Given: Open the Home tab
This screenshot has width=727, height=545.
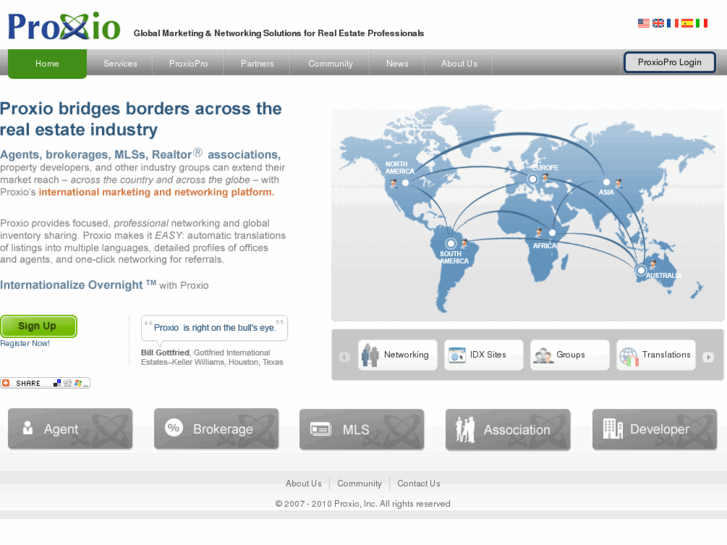Looking at the screenshot, I should (47, 64).
